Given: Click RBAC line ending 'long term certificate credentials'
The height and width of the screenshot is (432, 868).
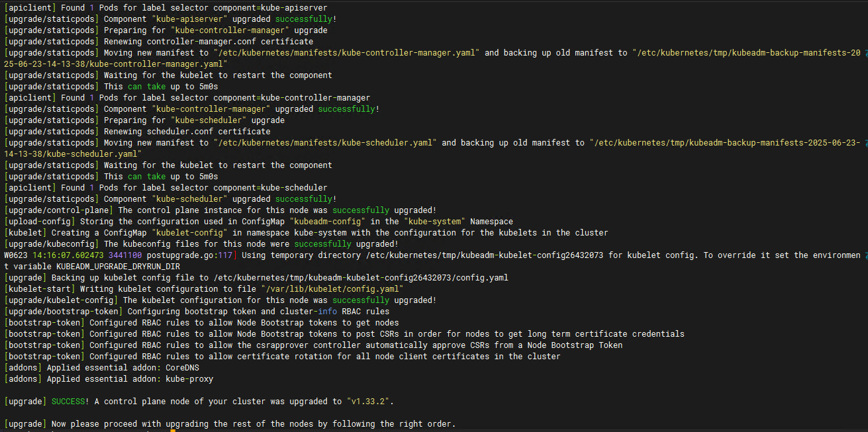Looking at the screenshot, I should click(344, 333).
